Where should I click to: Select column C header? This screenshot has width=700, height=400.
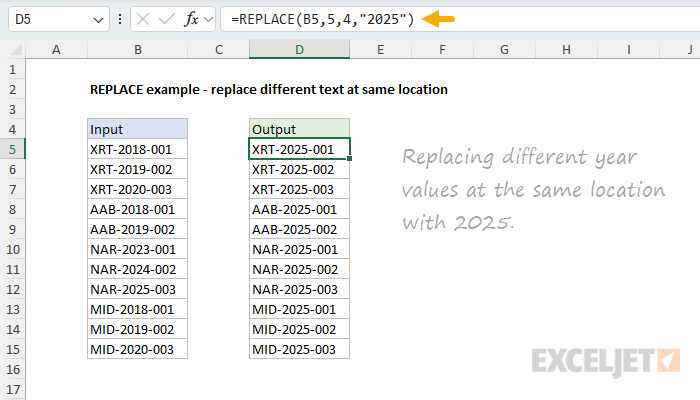tap(218, 49)
